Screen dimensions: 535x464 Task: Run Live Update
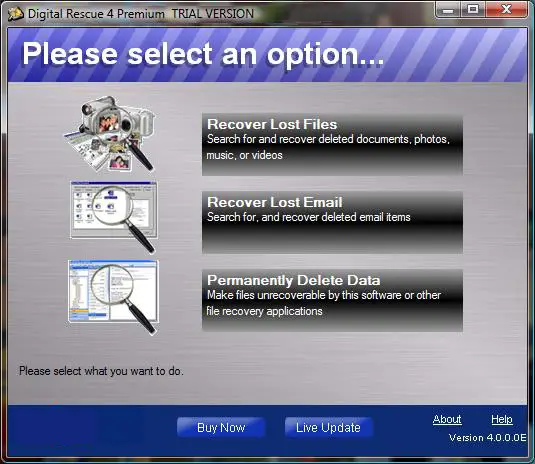pyautogui.click(x=328, y=427)
